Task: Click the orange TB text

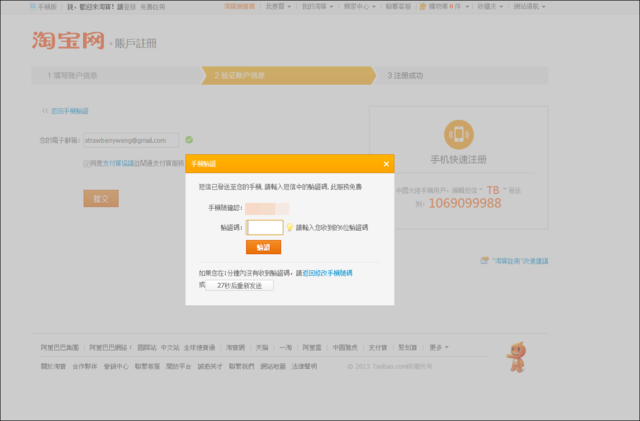Action: click(493, 190)
